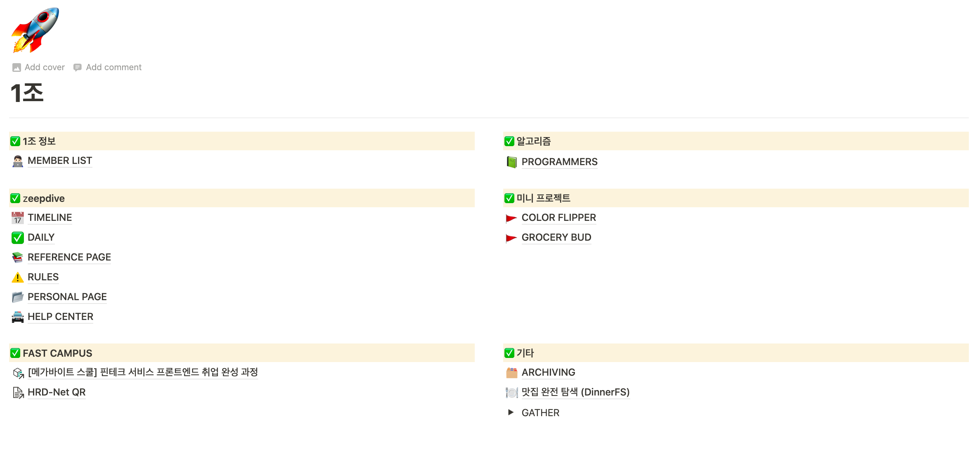
Task: Open the HRD-Net QR page link
Action: [57, 392]
